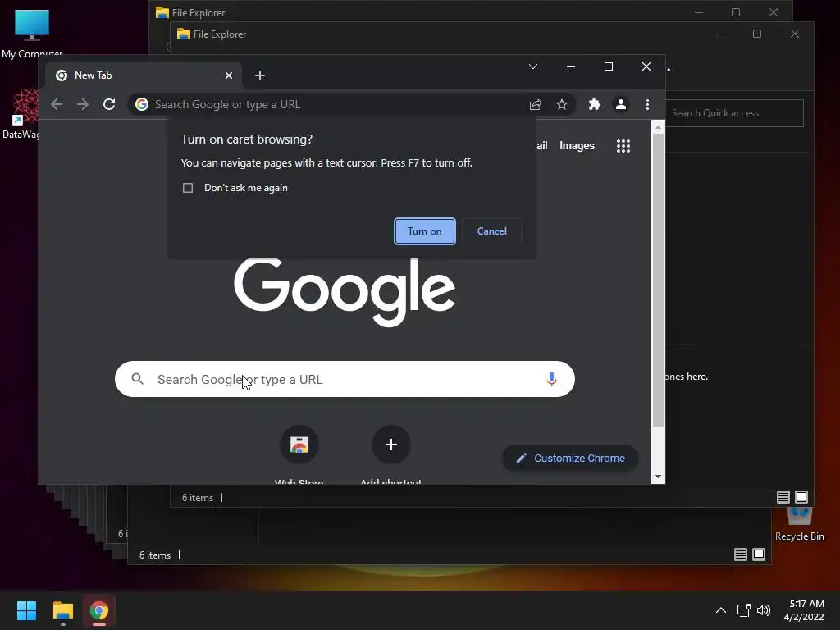This screenshot has height=630, width=840.
Task: Click Chrome's forward navigation arrow
Action: pos(83,104)
